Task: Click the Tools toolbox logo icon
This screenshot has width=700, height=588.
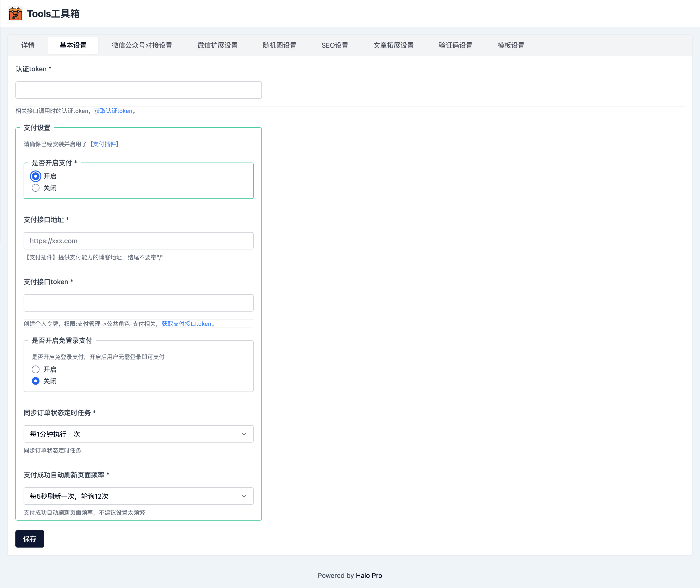Action: 15,14
